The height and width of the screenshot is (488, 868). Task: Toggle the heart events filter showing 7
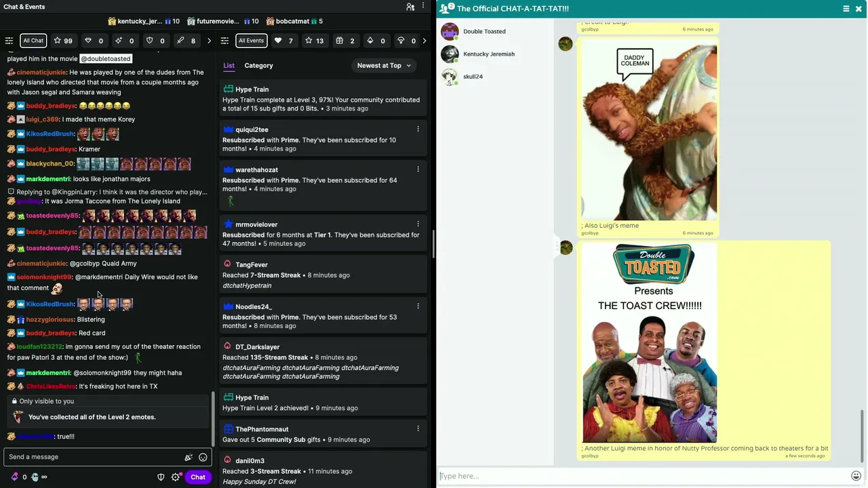tap(283, 41)
